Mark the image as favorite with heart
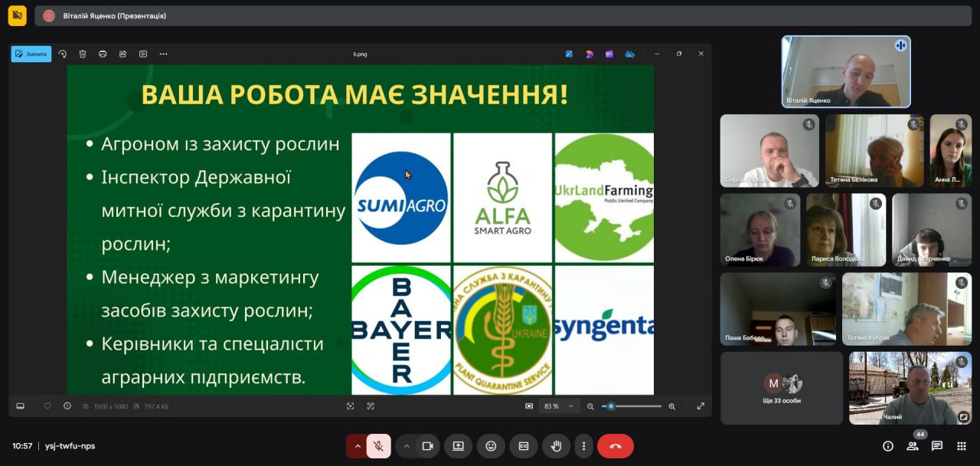This screenshot has width=980, height=466. pyautogui.click(x=47, y=406)
